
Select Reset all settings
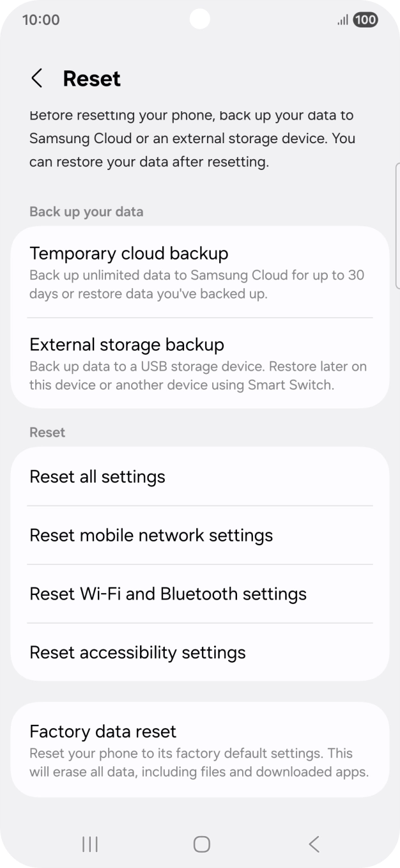tap(200, 476)
